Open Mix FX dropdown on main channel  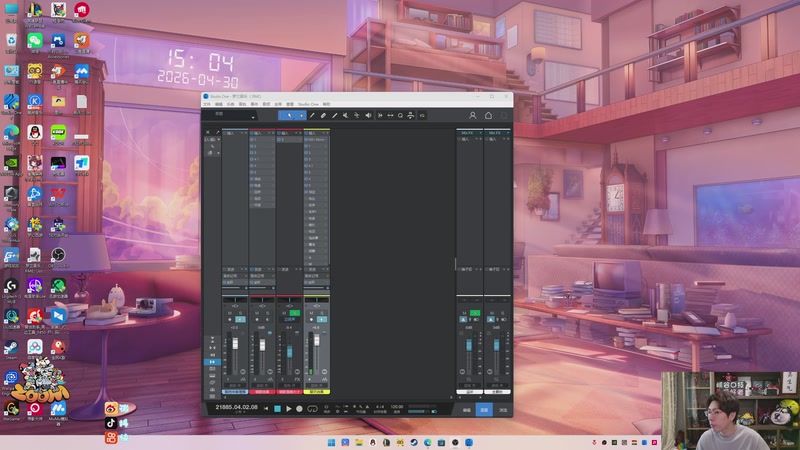(508, 133)
